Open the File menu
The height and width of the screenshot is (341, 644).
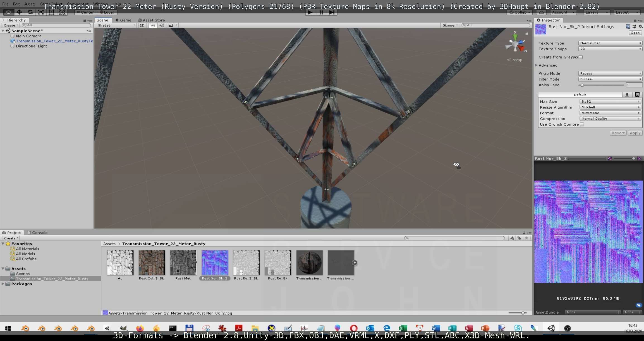tap(5, 4)
